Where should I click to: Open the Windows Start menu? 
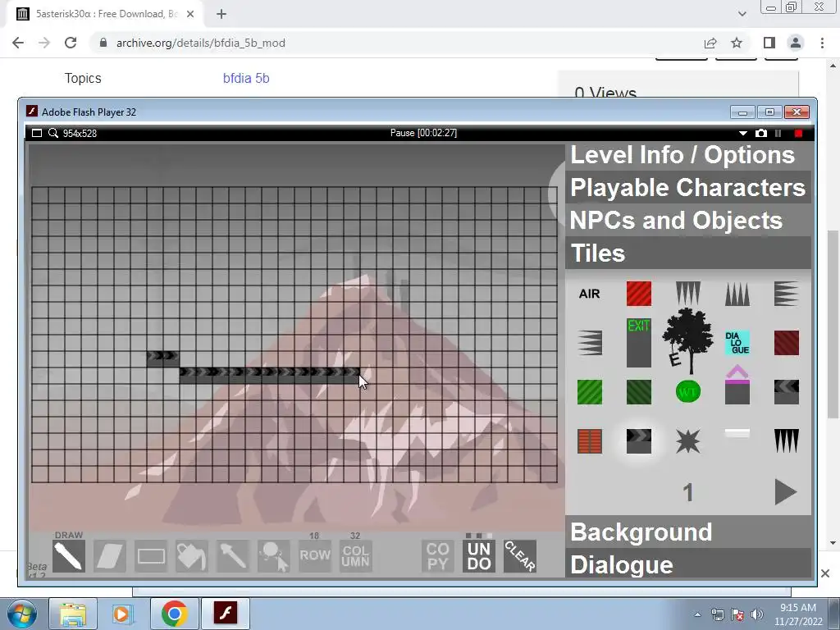coord(22,614)
